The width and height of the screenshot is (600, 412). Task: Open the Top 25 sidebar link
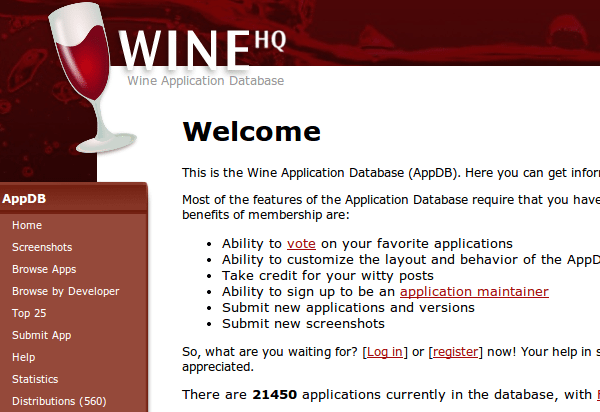(29, 313)
